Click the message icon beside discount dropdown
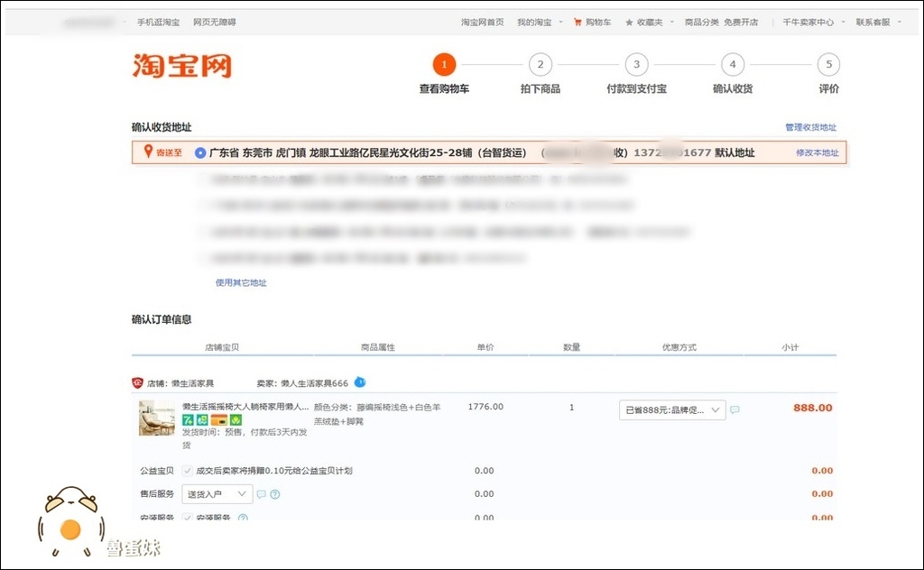 pyautogui.click(x=735, y=409)
